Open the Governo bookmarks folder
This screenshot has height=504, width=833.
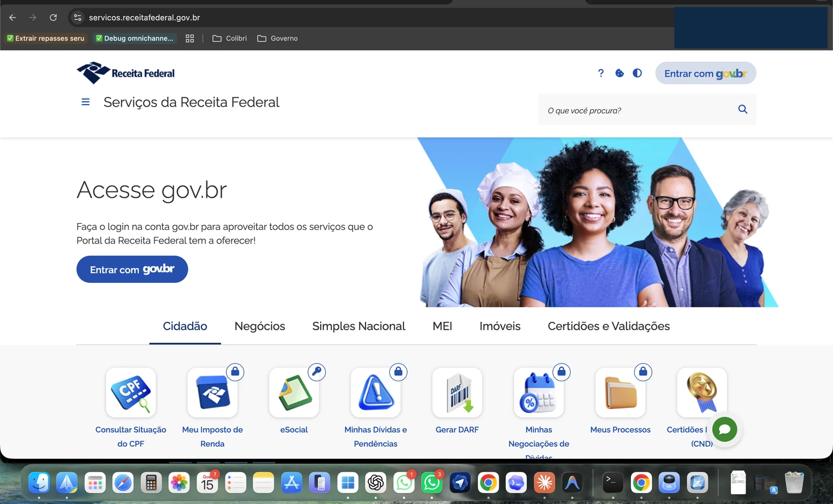click(277, 38)
